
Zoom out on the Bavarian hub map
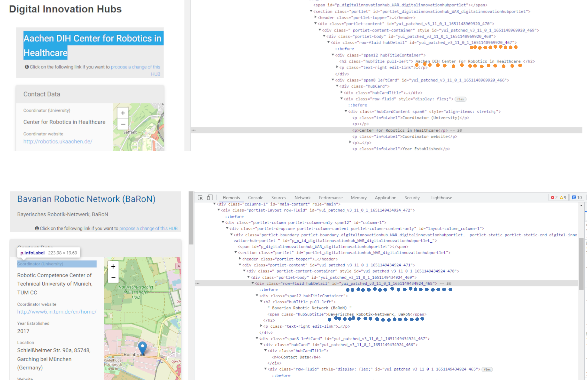pos(113,277)
